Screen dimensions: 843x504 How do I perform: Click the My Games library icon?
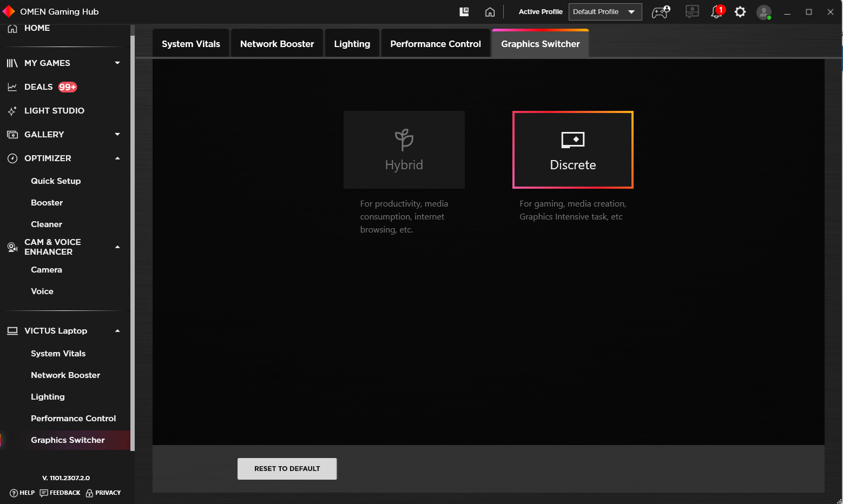point(12,63)
